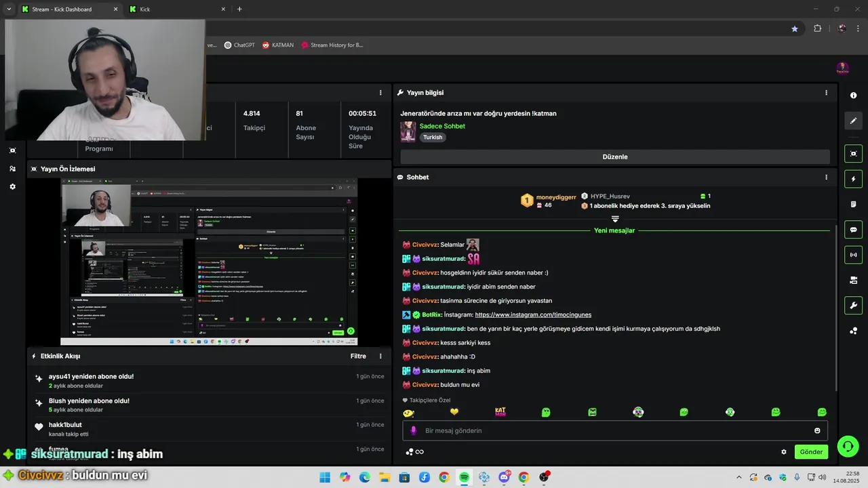Click the pencil edit icon in right sidebar
The image size is (868, 488).
(853, 121)
